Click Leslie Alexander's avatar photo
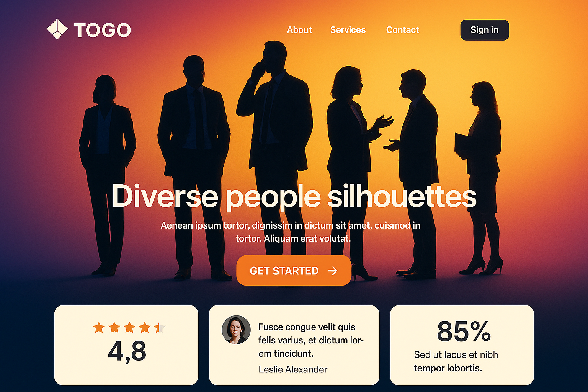This screenshot has height=392, width=588. (x=236, y=330)
